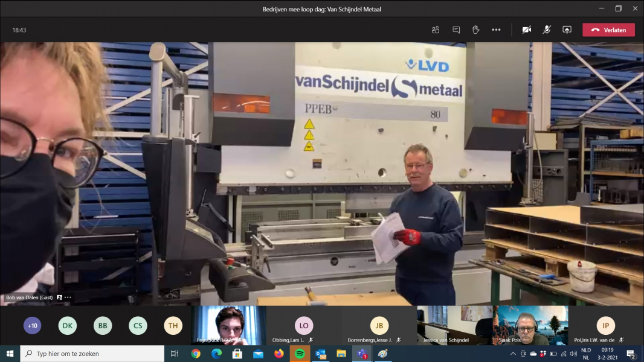This screenshot has width=644, height=362.
Task: Launch Firefox from the taskbar
Action: point(279,354)
